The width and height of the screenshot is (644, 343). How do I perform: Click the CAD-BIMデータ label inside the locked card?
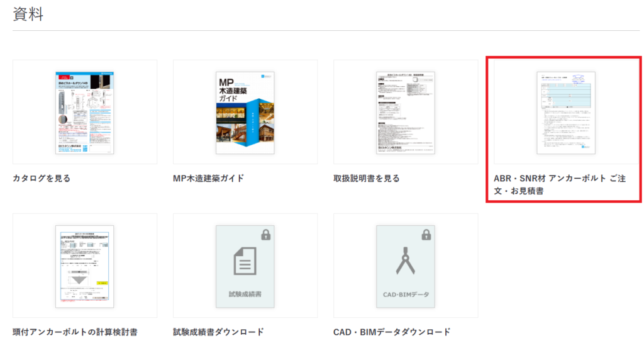point(405,294)
